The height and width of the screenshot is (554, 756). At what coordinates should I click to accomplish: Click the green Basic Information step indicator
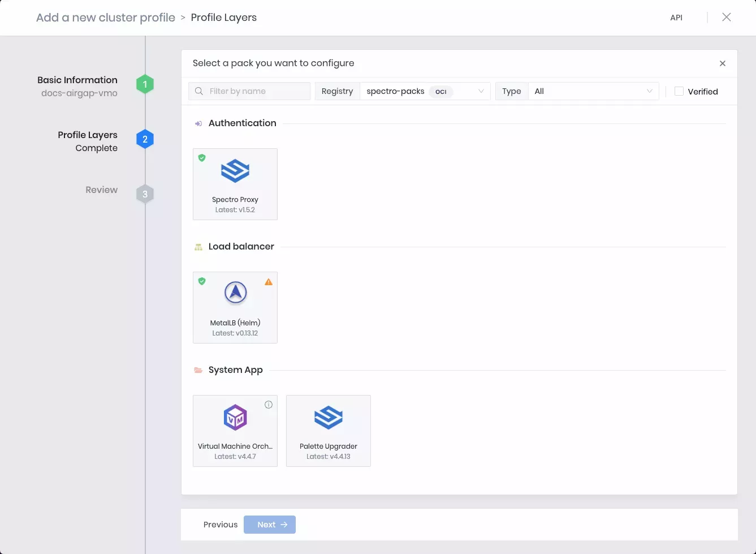click(145, 84)
